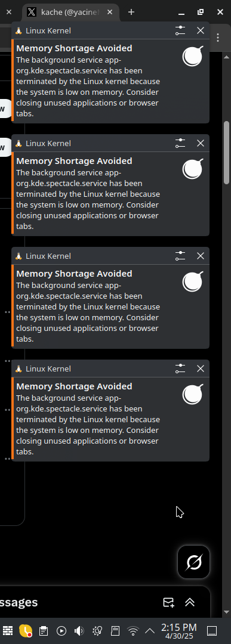The width and height of the screenshot is (231, 644).
Task: Dismiss the first Memory Shortage notification
Action: tap(200, 30)
